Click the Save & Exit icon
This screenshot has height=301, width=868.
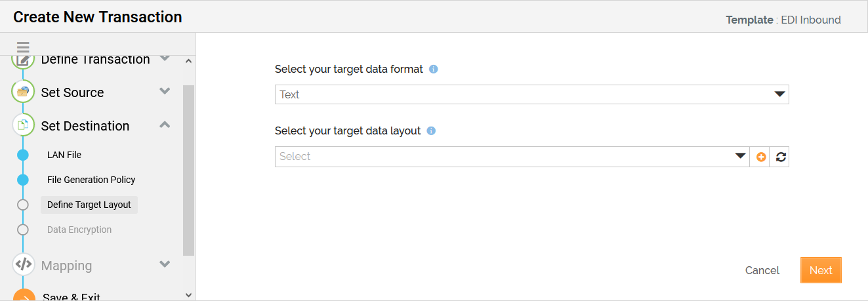(x=24, y=297)
